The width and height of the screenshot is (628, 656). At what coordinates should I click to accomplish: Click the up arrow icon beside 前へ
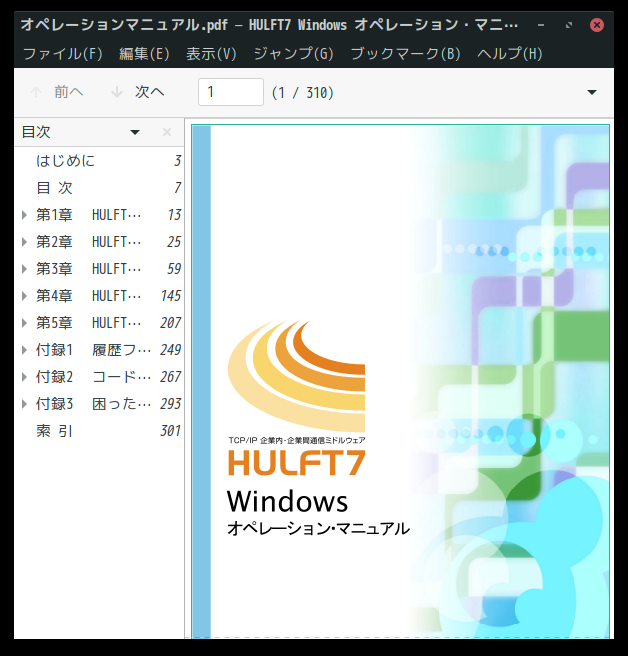(36, 92)
